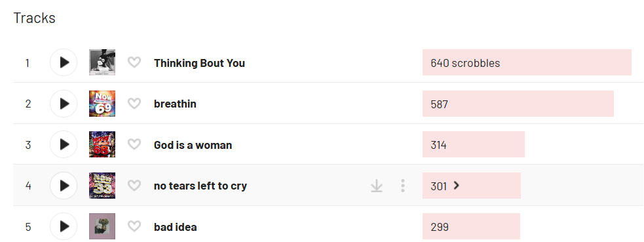Love the track Thinking Bout You with heart
Viewport: 644px width, 242px height.
point(134,62)
